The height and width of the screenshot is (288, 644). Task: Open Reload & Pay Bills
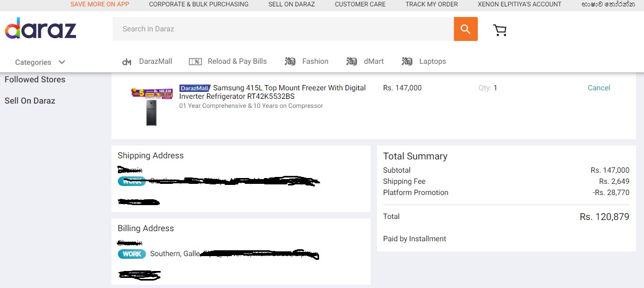(237, 62)
